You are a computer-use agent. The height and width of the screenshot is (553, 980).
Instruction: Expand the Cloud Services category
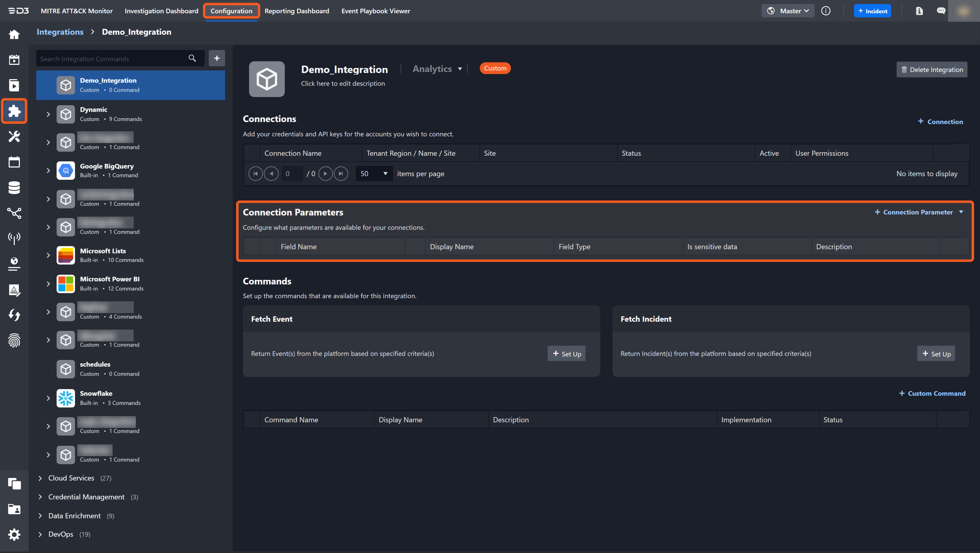coord(40,478)
